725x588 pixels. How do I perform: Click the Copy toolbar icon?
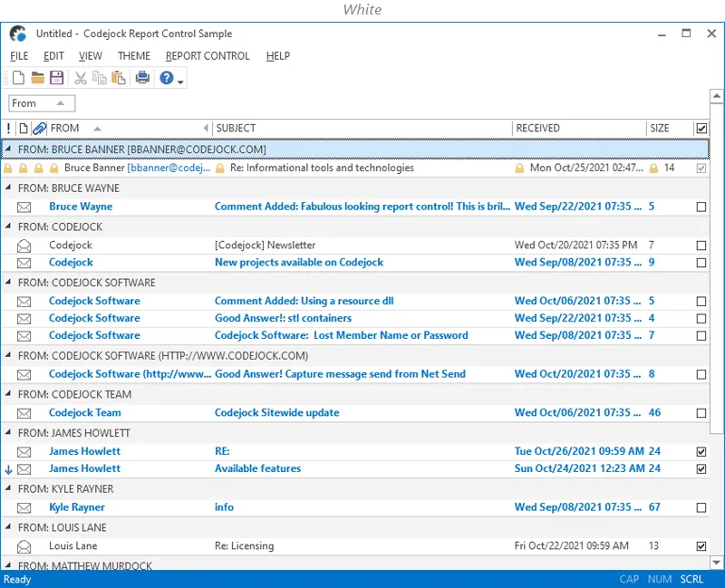[100, 78]
